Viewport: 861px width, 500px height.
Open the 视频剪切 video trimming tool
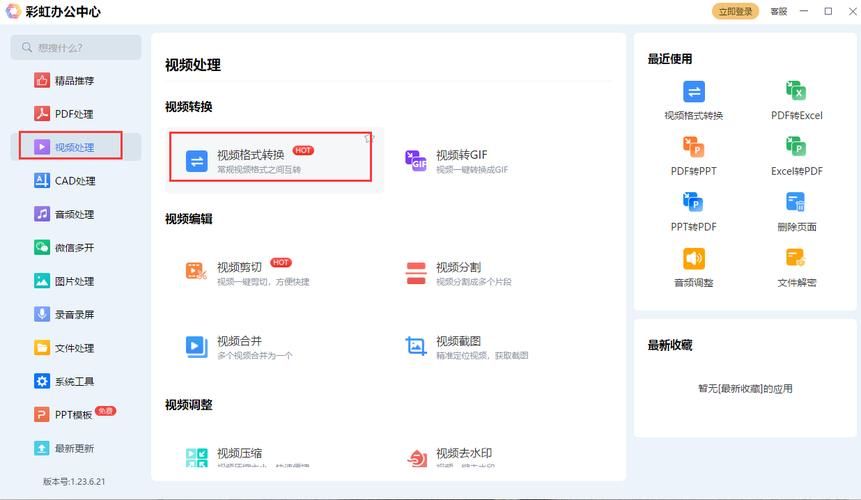[240, 273]
